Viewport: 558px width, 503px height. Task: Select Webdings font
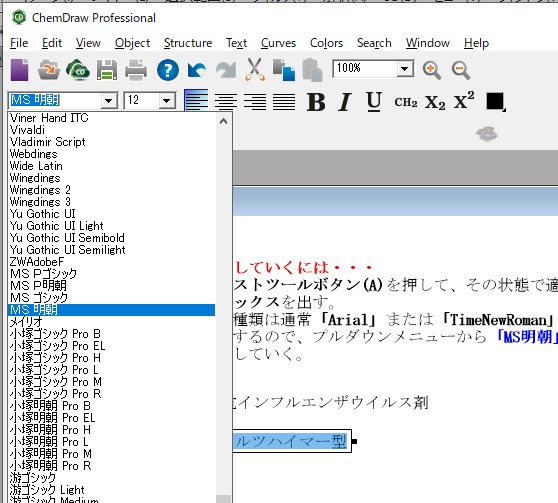click(x=112, y=154)
